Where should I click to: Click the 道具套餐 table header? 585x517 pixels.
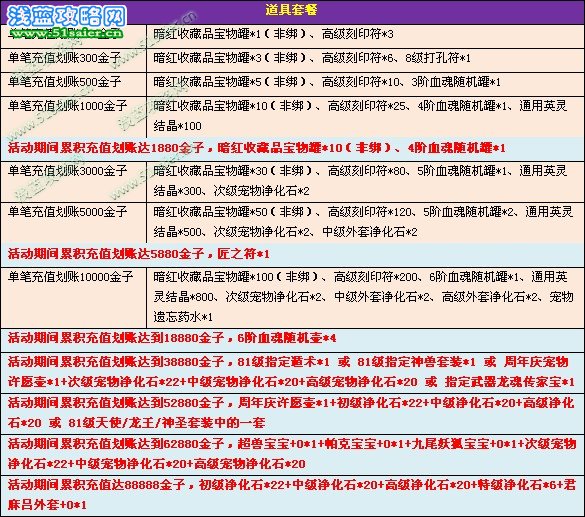coord(291,10)
